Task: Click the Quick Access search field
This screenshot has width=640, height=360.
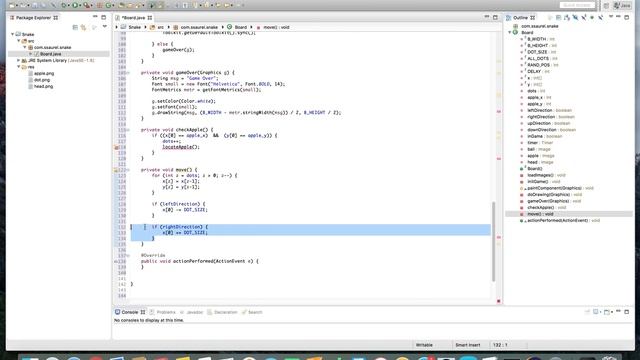Action: pyautogui.click(x=577, y=5)
